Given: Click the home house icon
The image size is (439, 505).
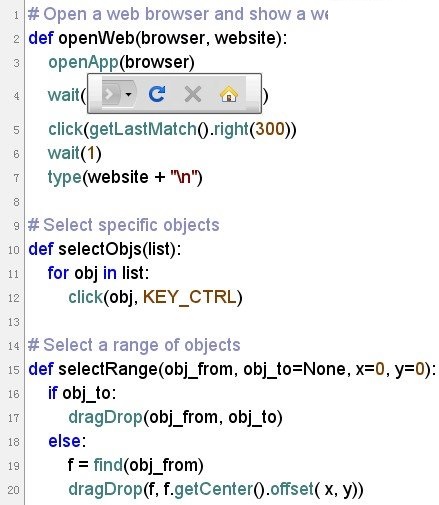Looking at the screenshot, I should pos(229,94).
